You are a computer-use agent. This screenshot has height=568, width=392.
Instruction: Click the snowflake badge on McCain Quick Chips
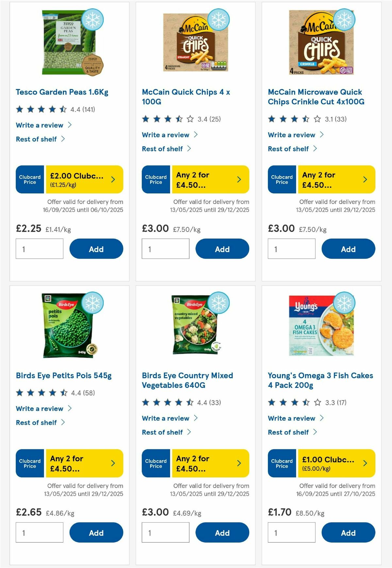[218, 20]
